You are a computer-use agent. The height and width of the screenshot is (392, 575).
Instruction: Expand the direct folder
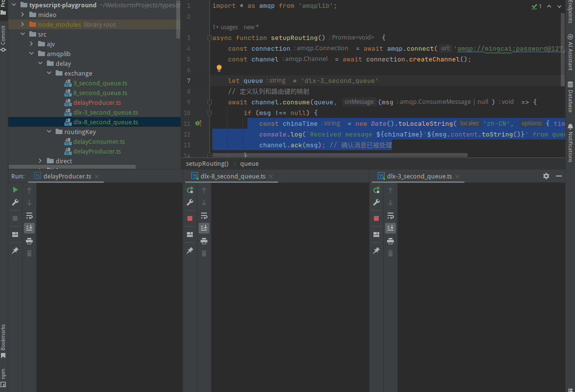point(40,161)
